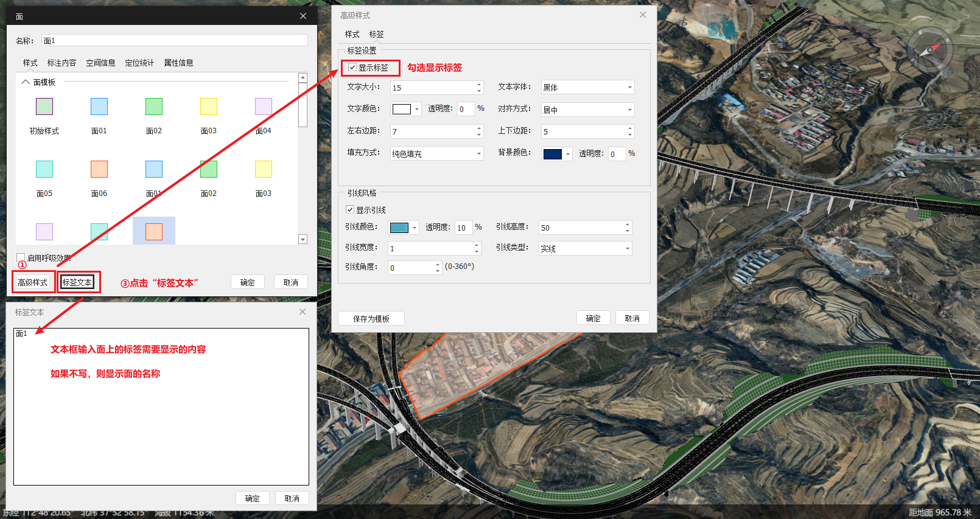Check the 启用呼吸效果 option

[x=21, y=257]
